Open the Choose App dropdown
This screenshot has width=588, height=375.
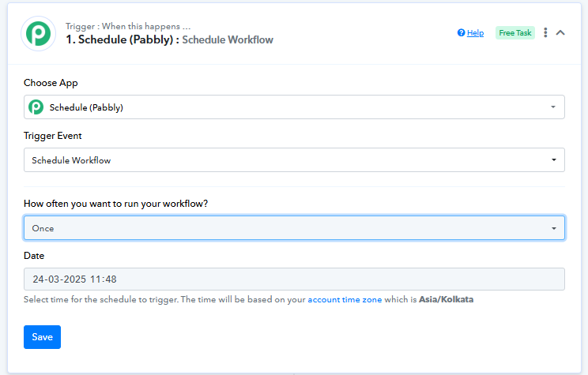294,107
